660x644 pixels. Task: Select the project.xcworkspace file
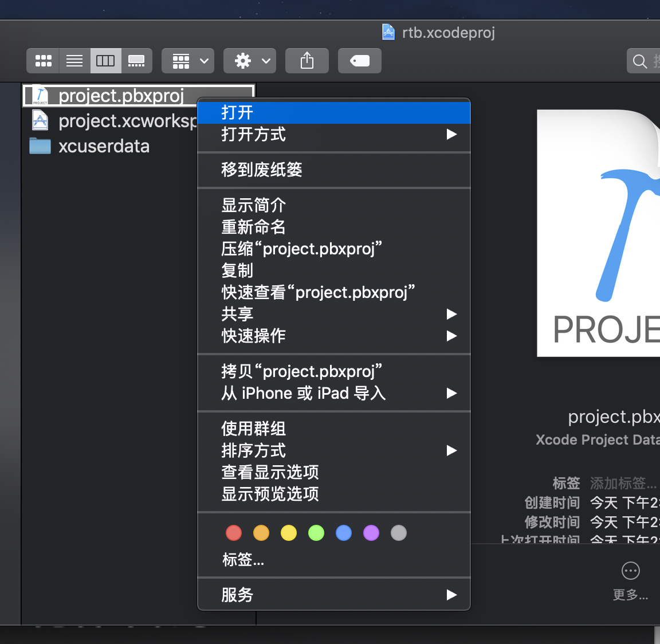(113, 121)
